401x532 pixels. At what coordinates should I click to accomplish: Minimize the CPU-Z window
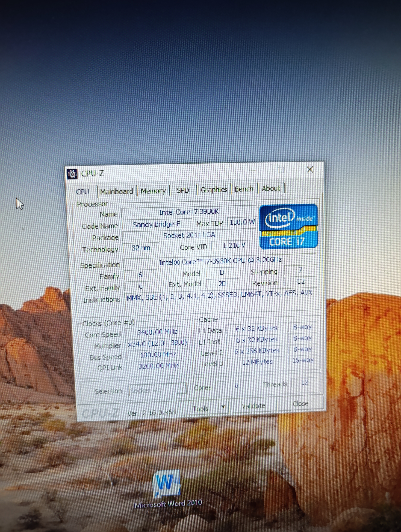(x=252, y=171)
